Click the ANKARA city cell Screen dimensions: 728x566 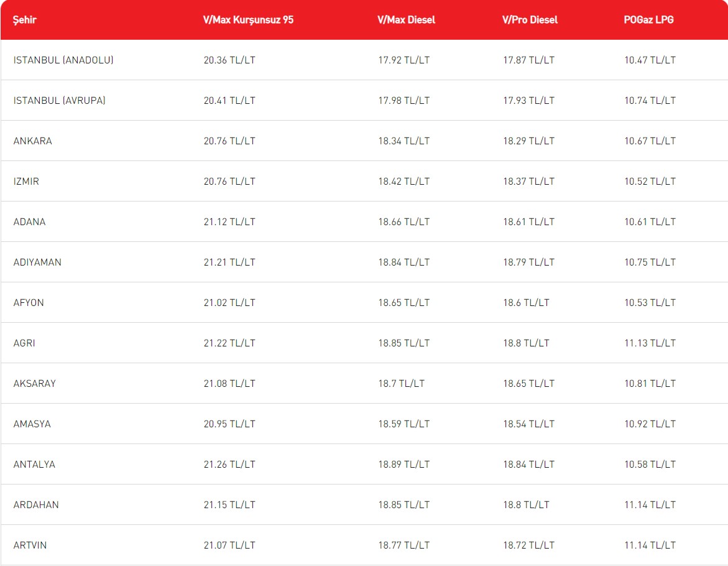point(33,141)
